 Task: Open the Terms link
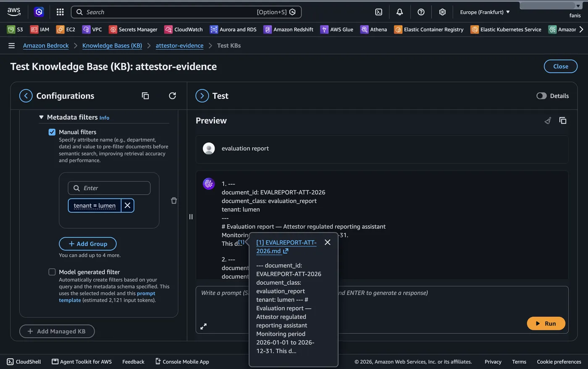[519, 361]
